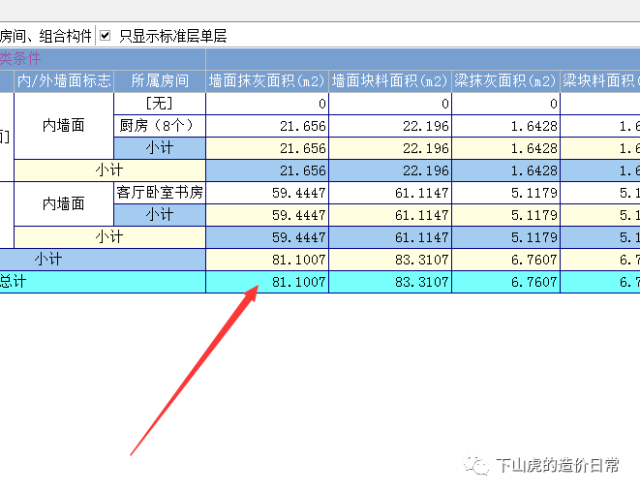The height and width of the screenshot is (494, 640).
Task: Select the 客厅卧室书房 room cell
Action: 160,192
